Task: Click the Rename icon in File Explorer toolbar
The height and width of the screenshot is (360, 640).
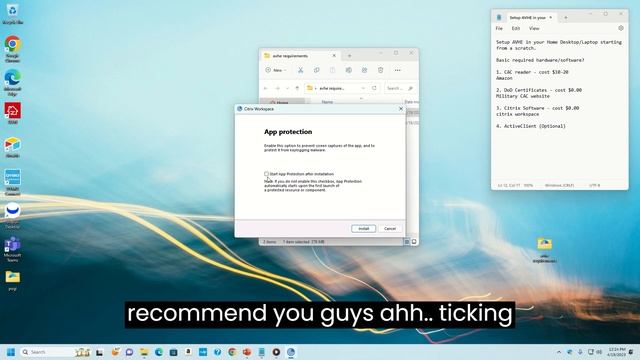Action: pos(349,70)
